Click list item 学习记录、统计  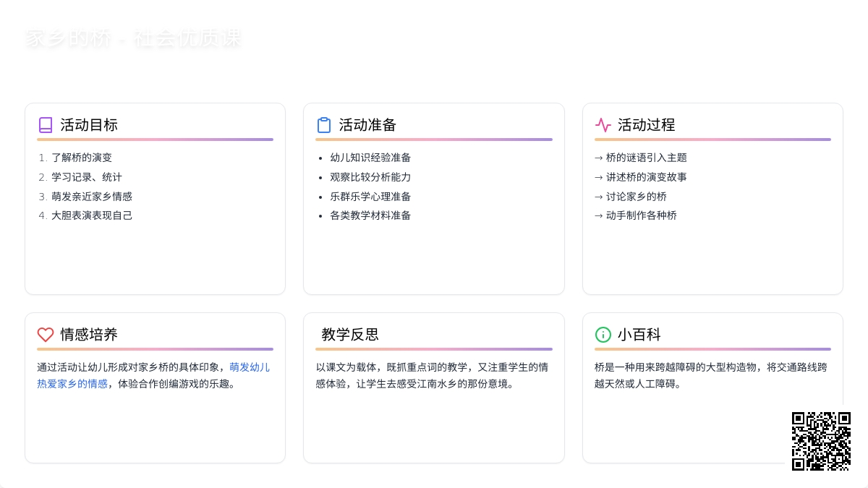pyautogui.click(x=87, y=177)
